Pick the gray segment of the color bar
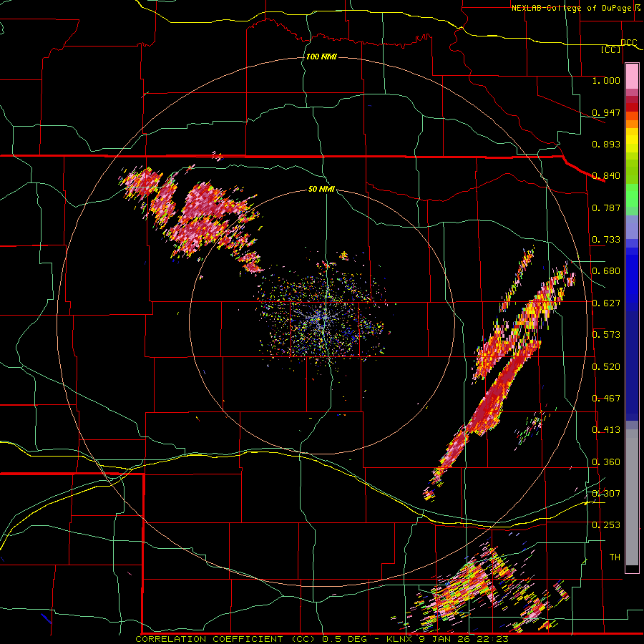The height and width of the screenshot is (644, 644). click(632, 497)
